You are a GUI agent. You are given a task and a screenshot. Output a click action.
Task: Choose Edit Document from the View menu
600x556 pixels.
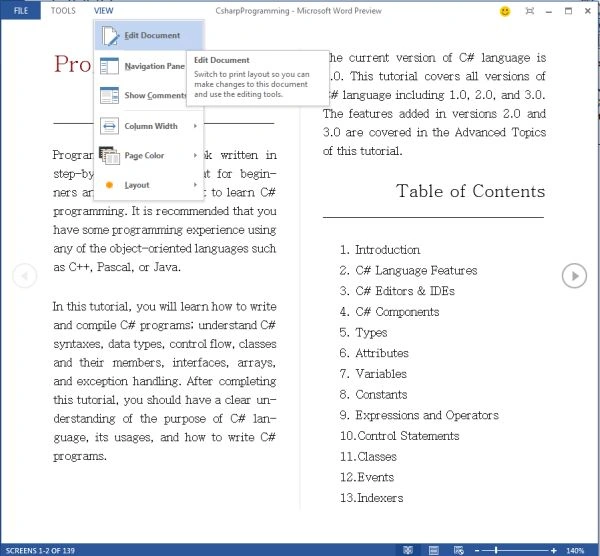pyautogui.click(x=149, y=35)
